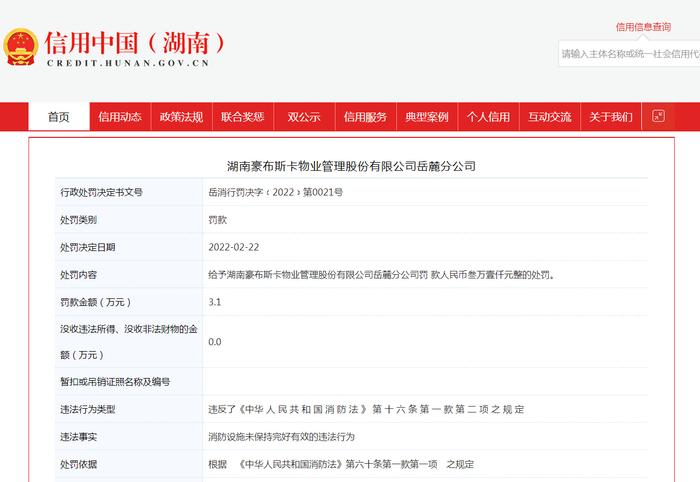Click the 处罚决定日期 label
This screenshot has width=700, height=482.
(x=88, y=247)
